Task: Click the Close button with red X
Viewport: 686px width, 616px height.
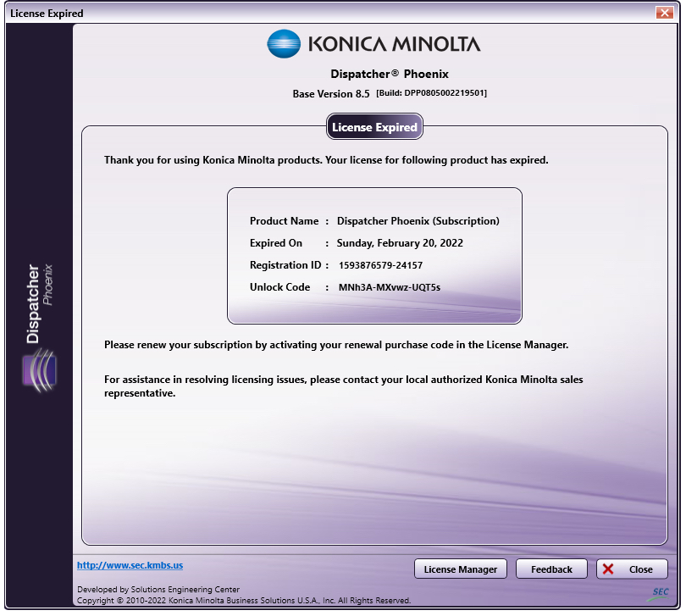Action: 632,569
